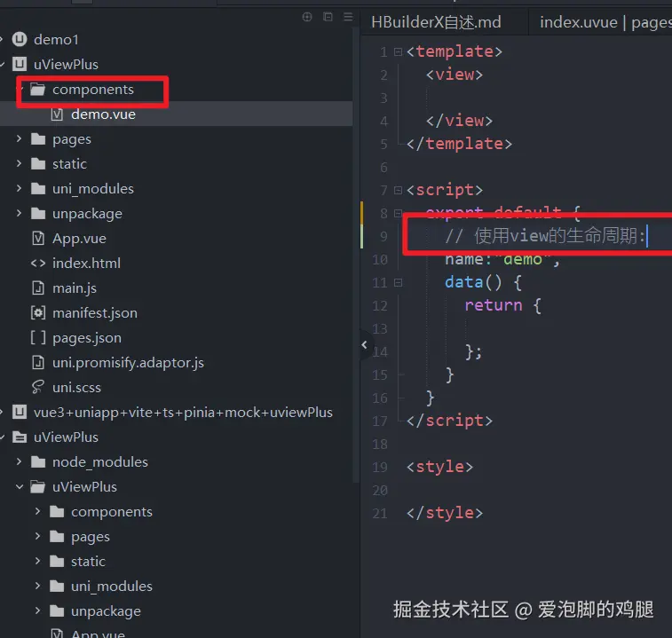Click the uni.scss stylesheet icon
Screen dimensions: 672x638
point(38,388)
